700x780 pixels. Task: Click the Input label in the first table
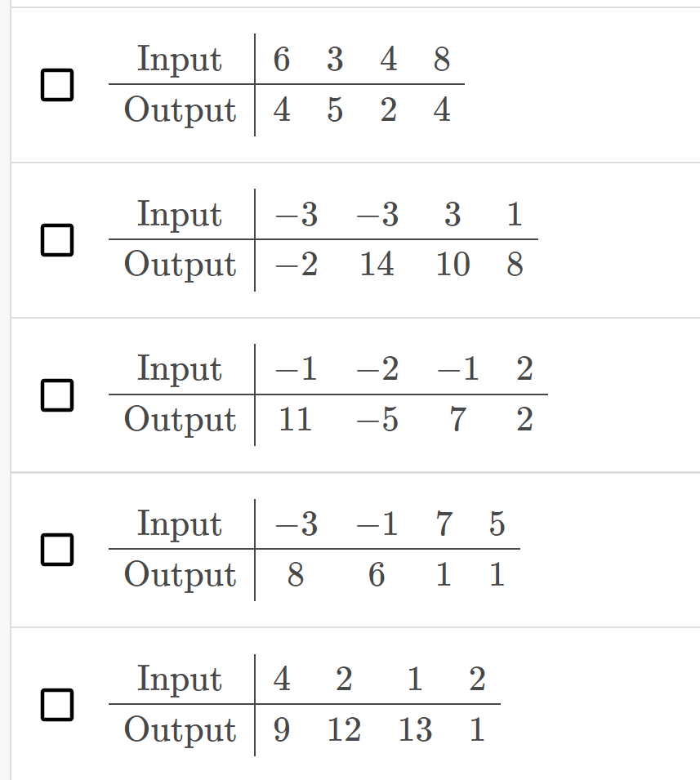tap(180, 59)
